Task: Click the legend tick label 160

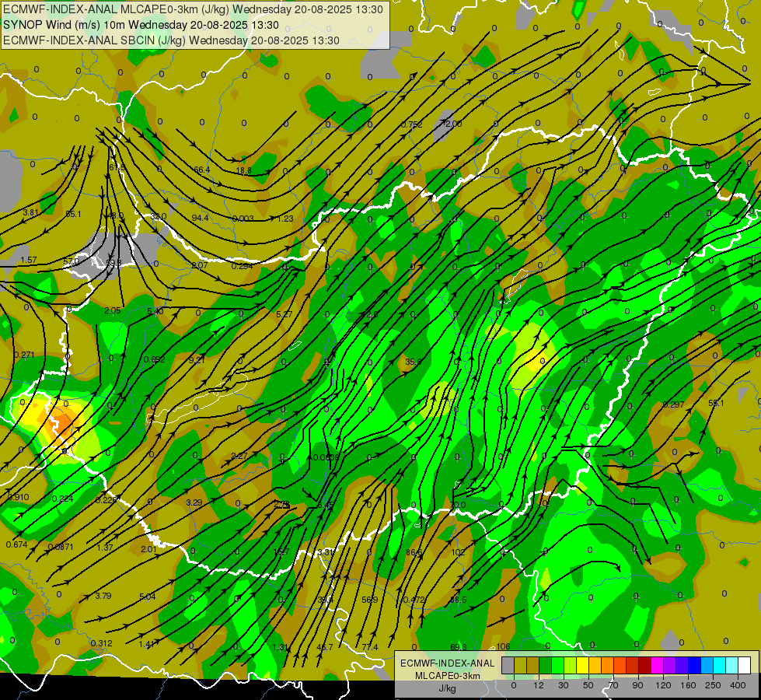Action: (688, 685)
